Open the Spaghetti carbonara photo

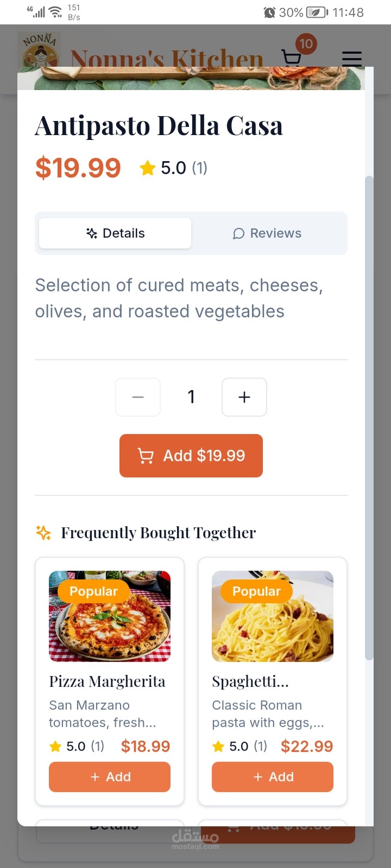pyautogui.click(x=273, y=616)
